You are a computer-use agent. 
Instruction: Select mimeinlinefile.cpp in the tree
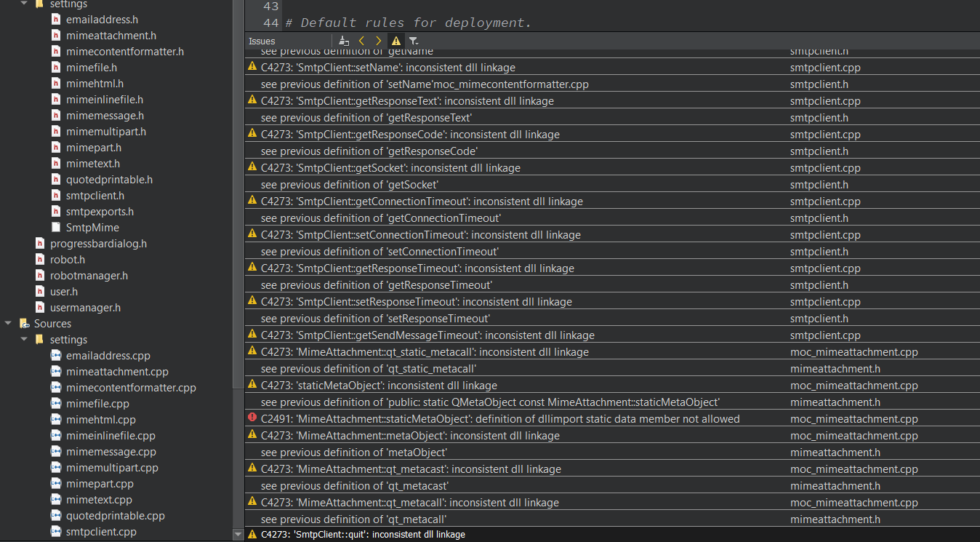[x=111, y=436]
